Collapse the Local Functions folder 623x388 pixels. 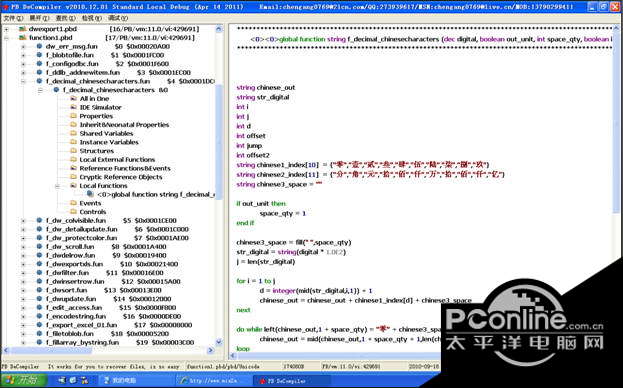point(57,186)
